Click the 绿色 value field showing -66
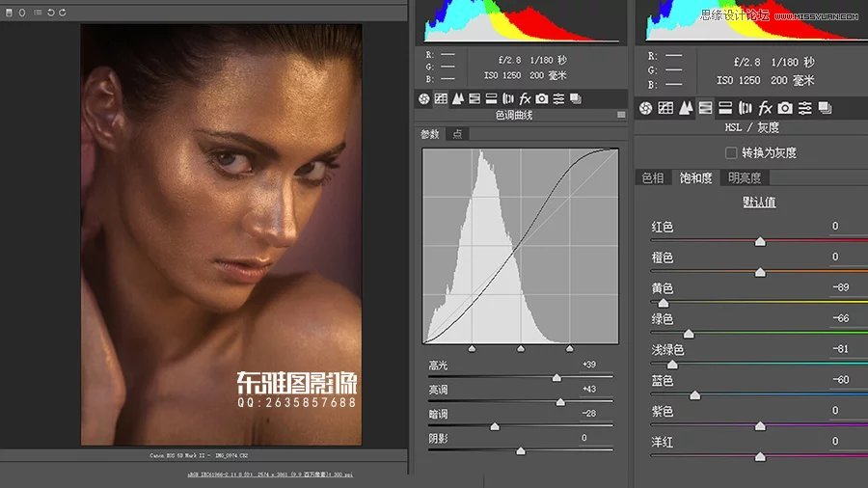This screenshot has height=488, width=868. pyautogui.click(x=841, y=318)
